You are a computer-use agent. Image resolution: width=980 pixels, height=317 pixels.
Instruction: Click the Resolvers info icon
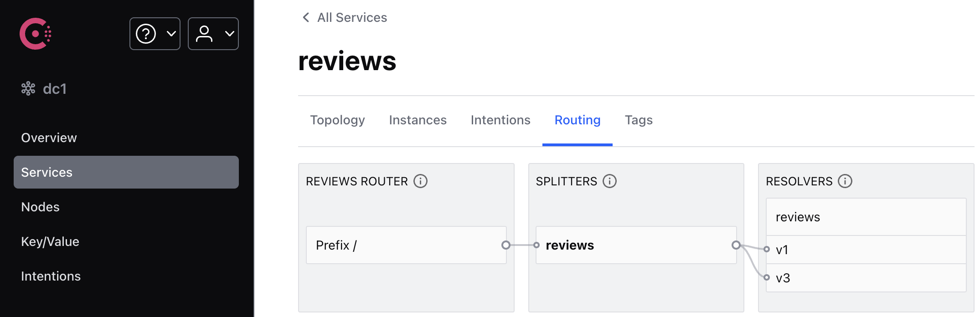click(846, 181)
